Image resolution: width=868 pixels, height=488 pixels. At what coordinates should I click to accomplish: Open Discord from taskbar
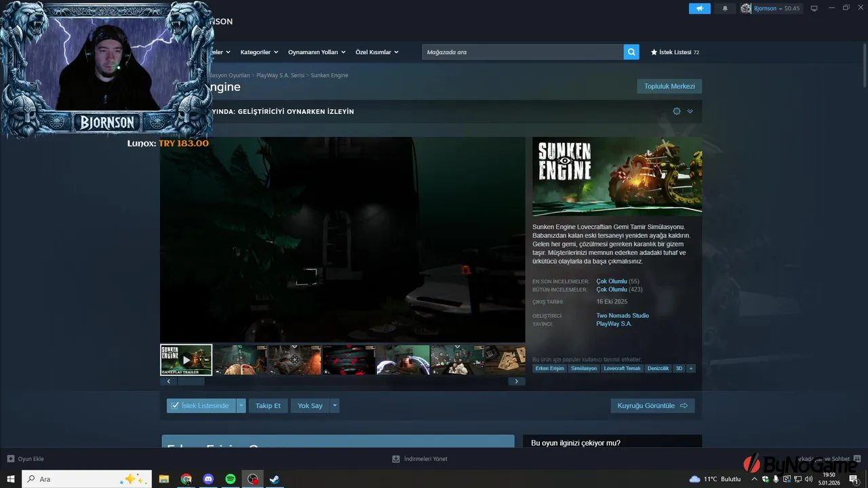(208, 479)
